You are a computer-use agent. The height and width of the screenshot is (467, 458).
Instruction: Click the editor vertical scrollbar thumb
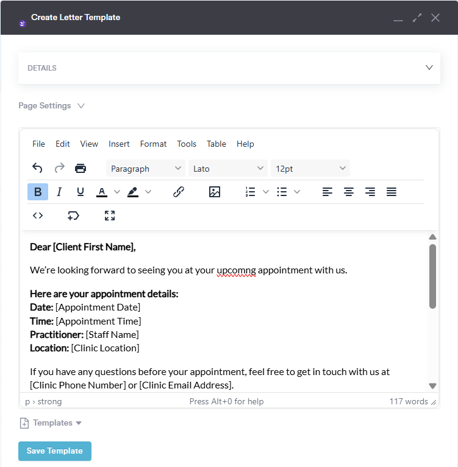[x=433, y=276]
